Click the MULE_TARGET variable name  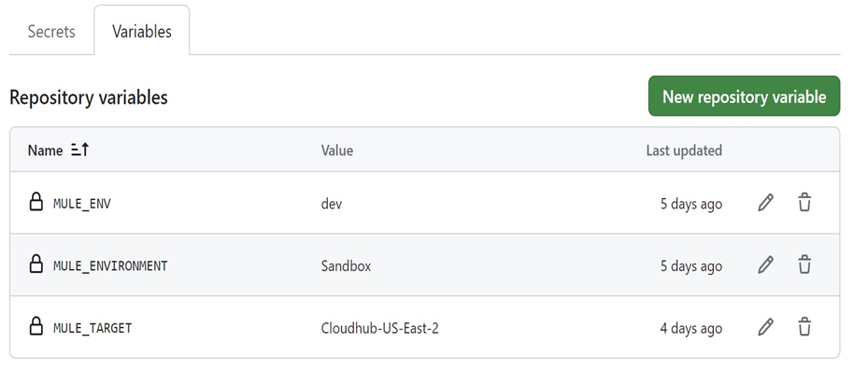click(92, 328)
